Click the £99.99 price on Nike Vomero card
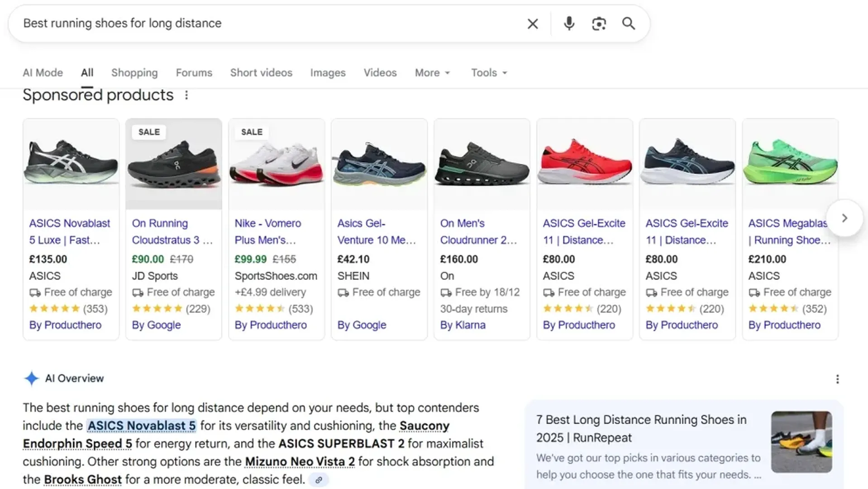868x489 pixels. (250, 259)
